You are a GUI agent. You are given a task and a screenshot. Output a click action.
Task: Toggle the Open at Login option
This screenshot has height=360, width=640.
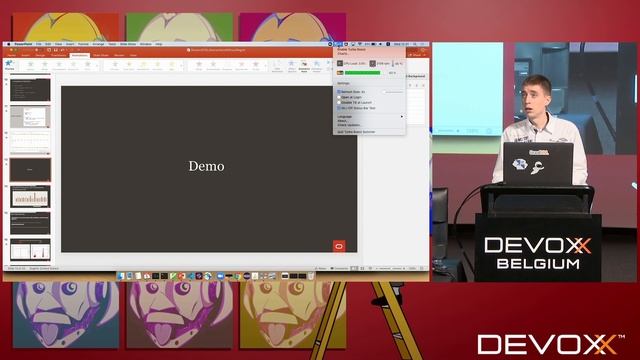click(339, 98)
